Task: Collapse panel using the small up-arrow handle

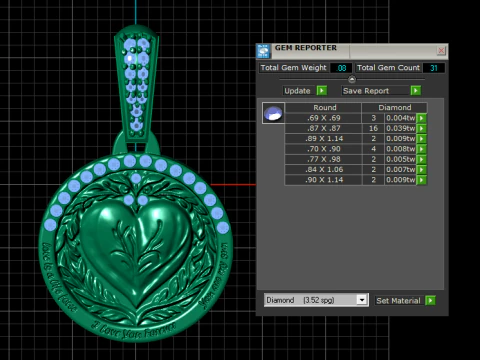Action: [352, 79]
